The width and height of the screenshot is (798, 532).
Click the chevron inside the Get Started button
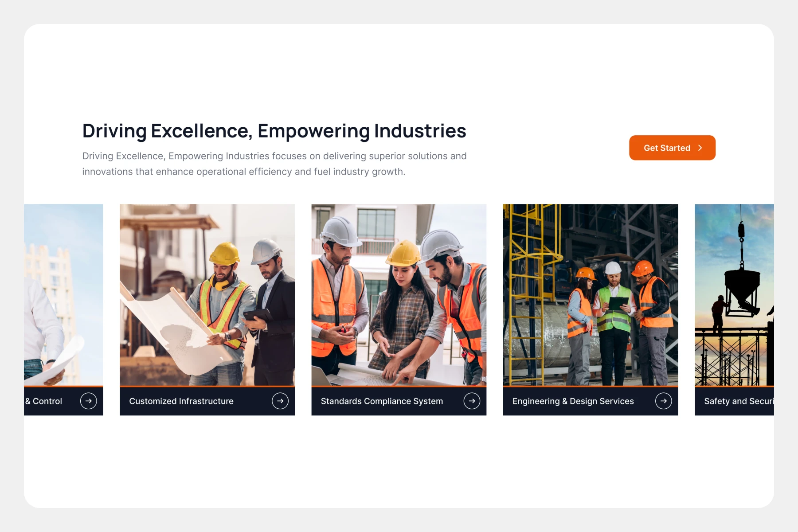click(700, 148)
